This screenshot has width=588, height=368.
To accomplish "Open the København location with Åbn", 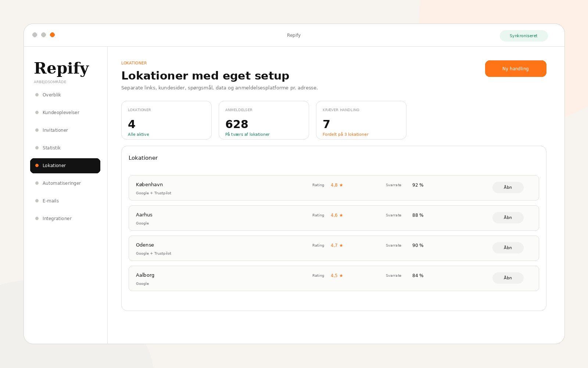I will coord(508,187).
